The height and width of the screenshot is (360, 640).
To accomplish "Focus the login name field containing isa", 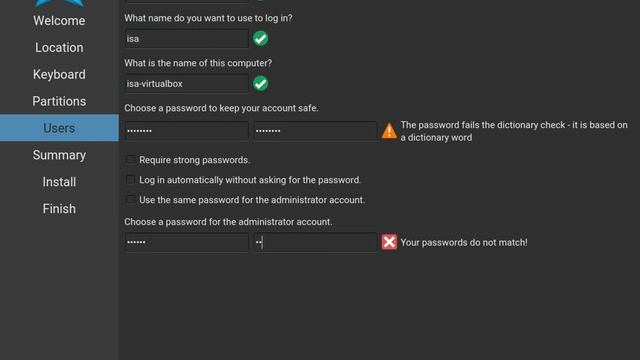I will [x=187, y=39].
